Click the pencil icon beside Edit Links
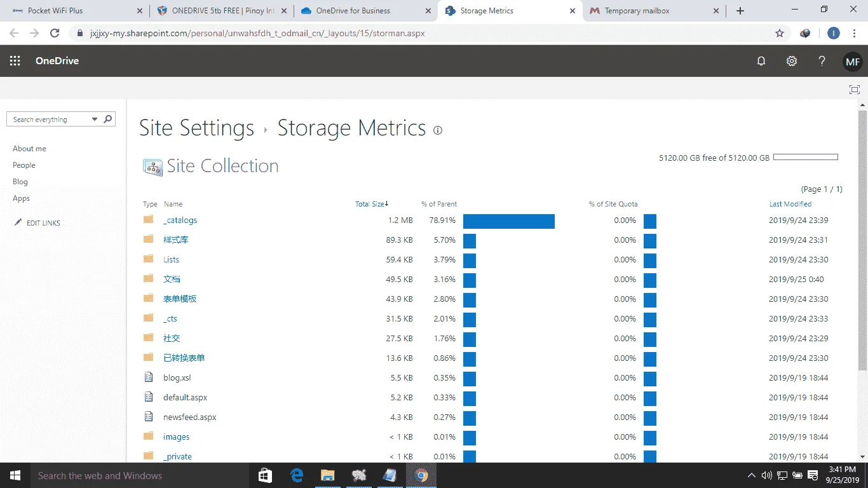The width and height of the screenshot is (868, 488). pyautogui.click(x=18, y=222)
